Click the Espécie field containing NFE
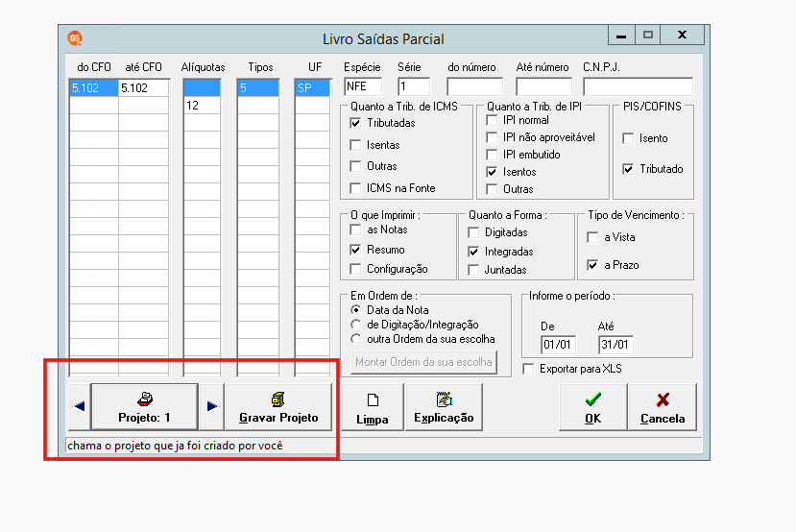This screenshot has width=796, height=532. tap(363, 86)
